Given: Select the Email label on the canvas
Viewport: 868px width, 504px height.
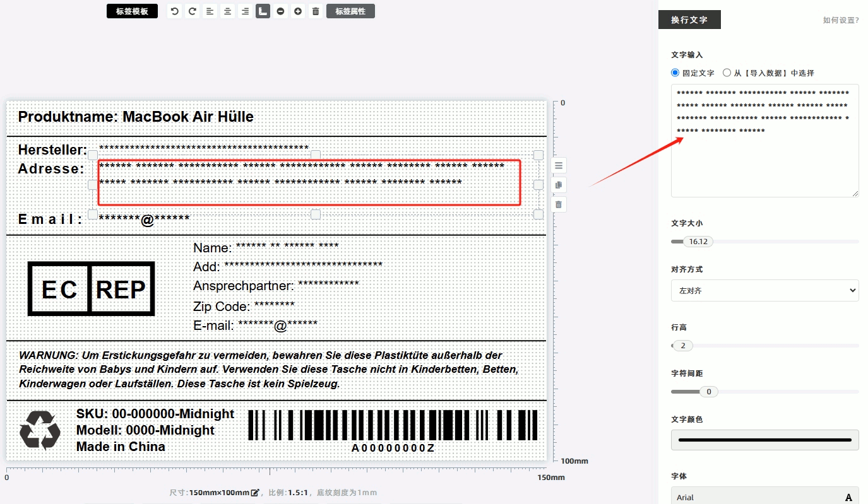Looking at the screenshot, I should point(50,220).
